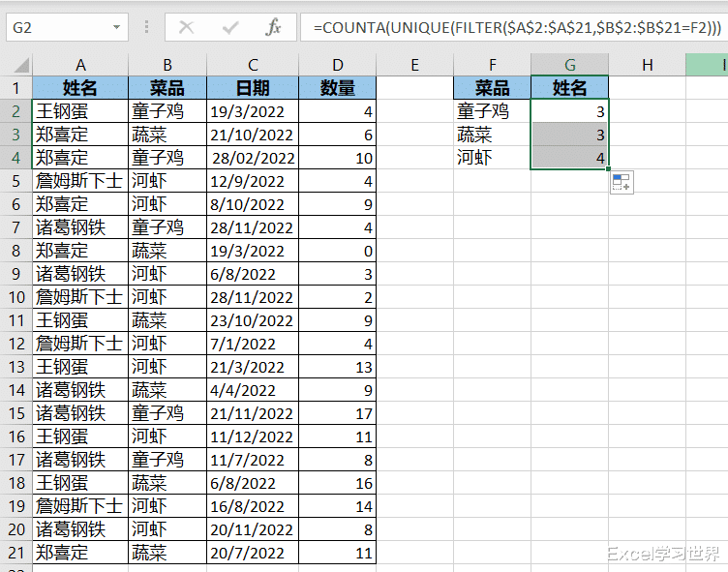Select cell G4 showing result 4

(569, 158)
